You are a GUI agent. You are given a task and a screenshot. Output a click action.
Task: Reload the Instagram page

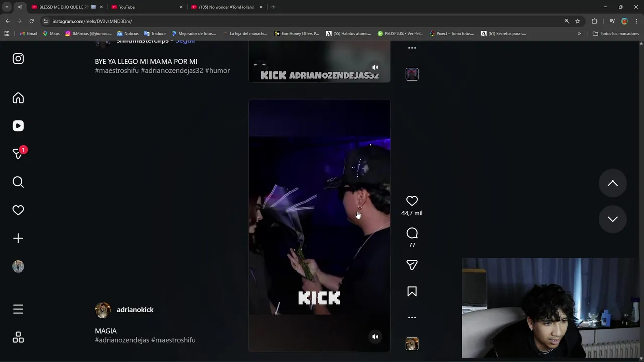pyautogui.click(x=31, y=21)
